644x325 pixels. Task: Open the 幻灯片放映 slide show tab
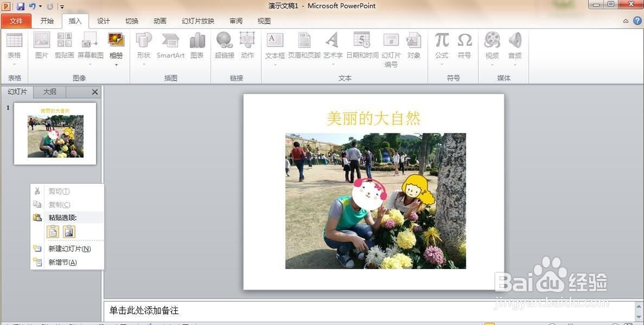[x=198, y=21]
